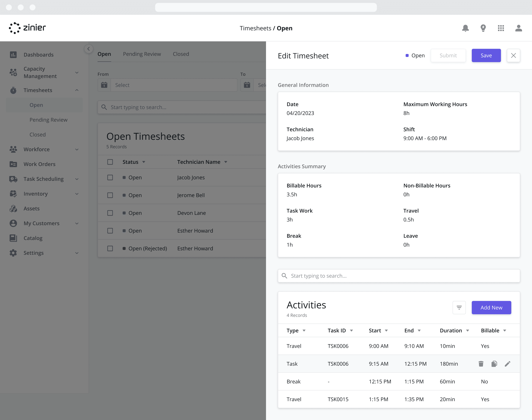
Task: Select Closed in sidebar
Action: (38, 135)
